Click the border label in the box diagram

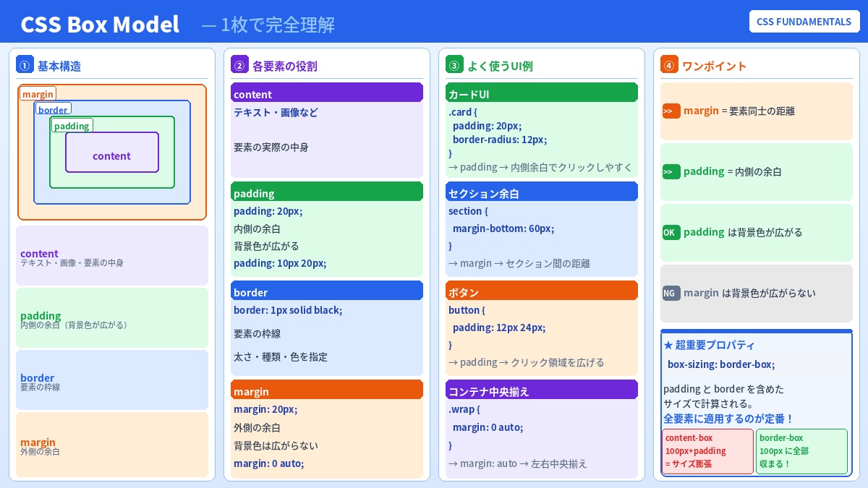coord(54,110)
